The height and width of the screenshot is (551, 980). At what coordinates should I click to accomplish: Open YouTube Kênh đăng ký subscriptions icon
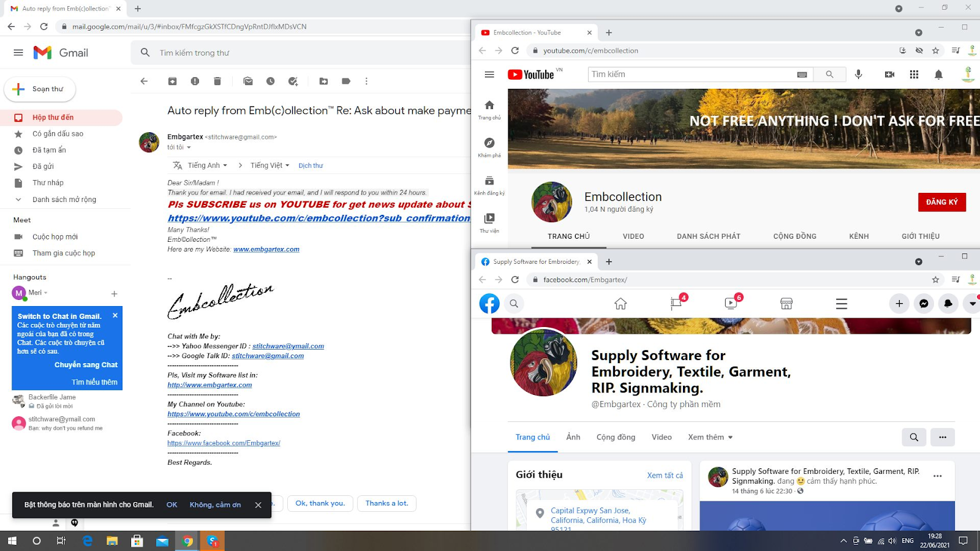[489, 181]
